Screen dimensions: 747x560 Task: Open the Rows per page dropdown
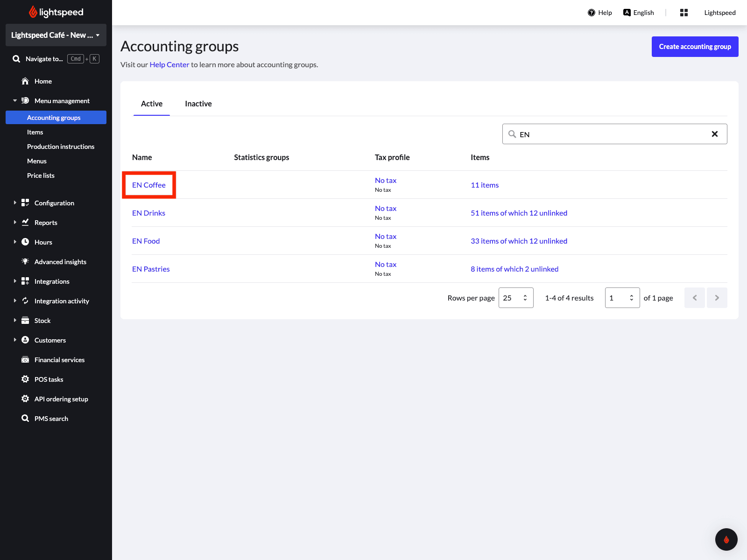point(515,298)
